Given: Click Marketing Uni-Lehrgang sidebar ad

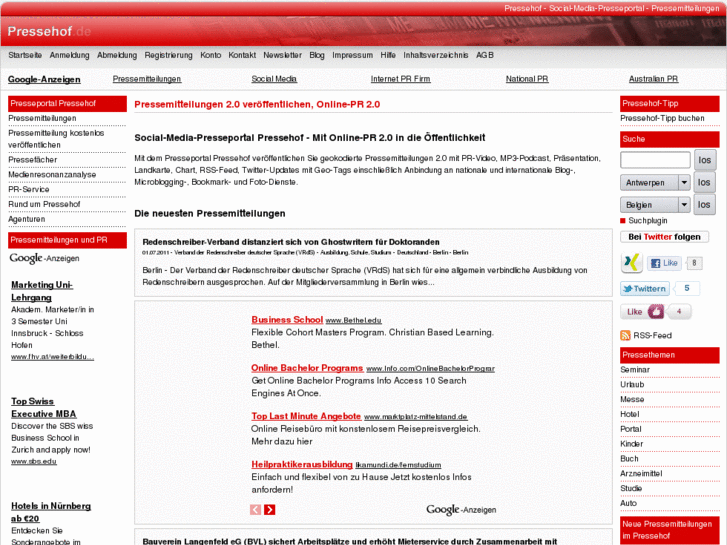Looking at the screenshot, I should (x=42, y=291).
